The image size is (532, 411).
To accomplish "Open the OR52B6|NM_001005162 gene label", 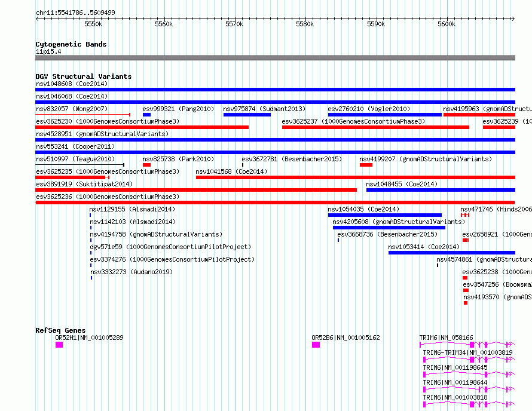I will [x=346, y=338].
